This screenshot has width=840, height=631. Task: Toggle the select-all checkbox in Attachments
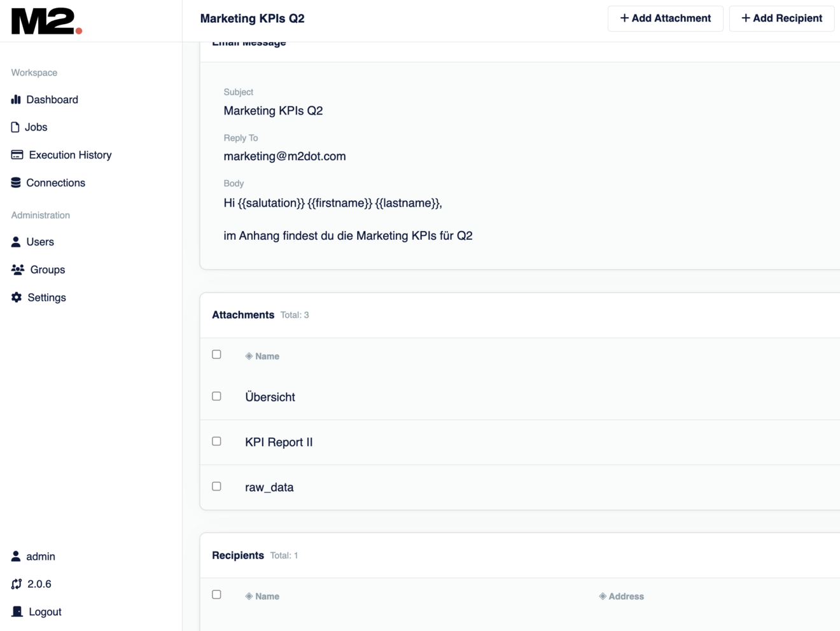tap(216, 354)
